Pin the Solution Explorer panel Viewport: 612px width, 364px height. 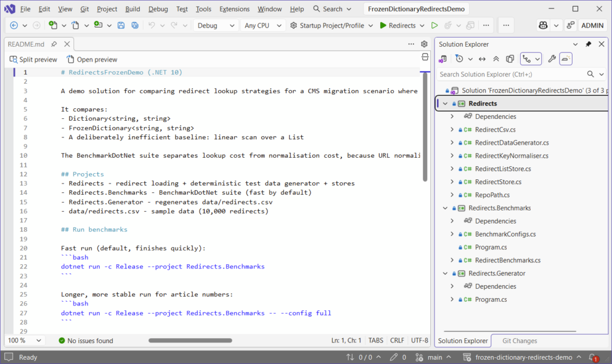[x=588, y=44]
